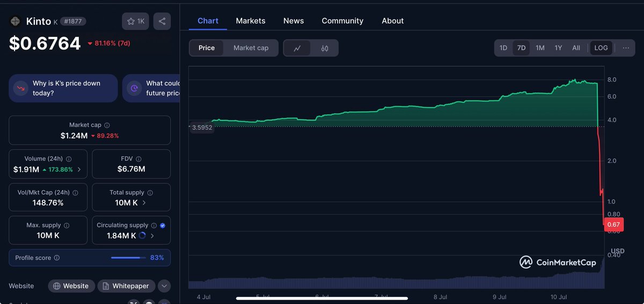Screen dimensions: 644x304
Task: Open the Whitepaper link button
Action: click(127, 286)
